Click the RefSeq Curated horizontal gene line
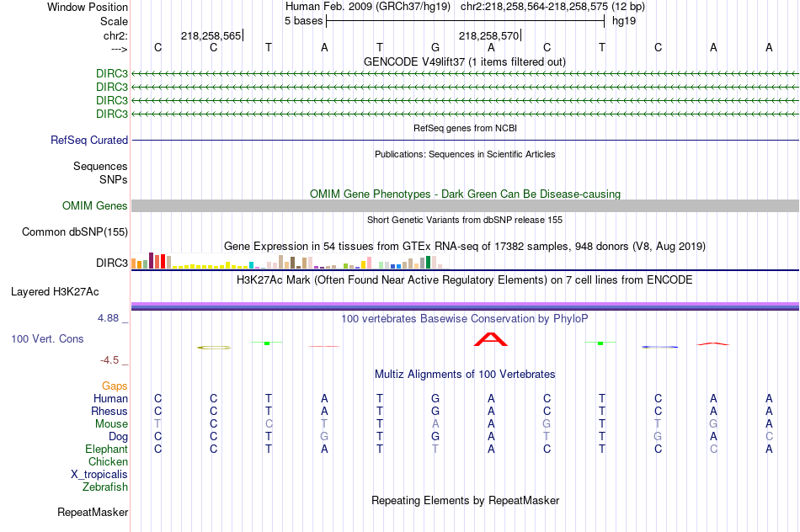Image resolution: width=800 pixels, height=532 pixels. pyautogui.click(x=465, y=141)
